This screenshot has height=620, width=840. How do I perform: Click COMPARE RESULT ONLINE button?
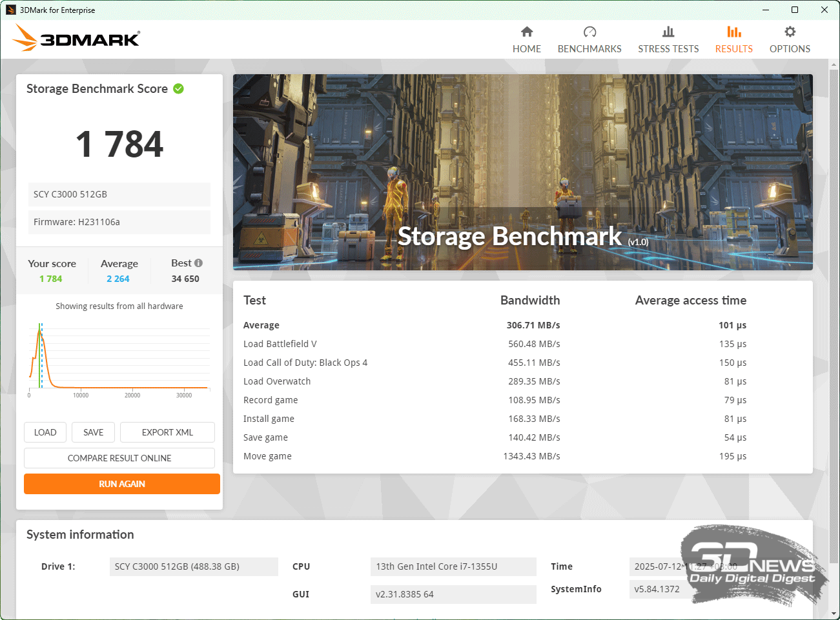[x=119, y=458]
